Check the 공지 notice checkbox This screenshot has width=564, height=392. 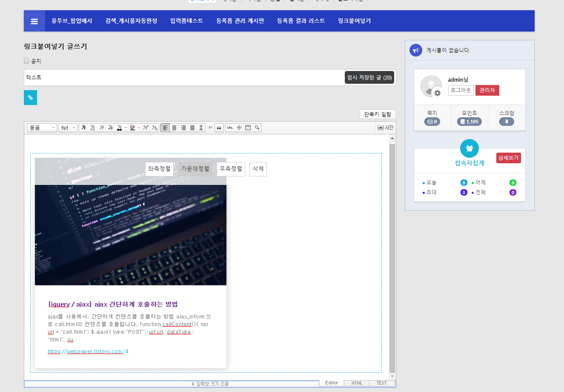[x=26, y=61]
